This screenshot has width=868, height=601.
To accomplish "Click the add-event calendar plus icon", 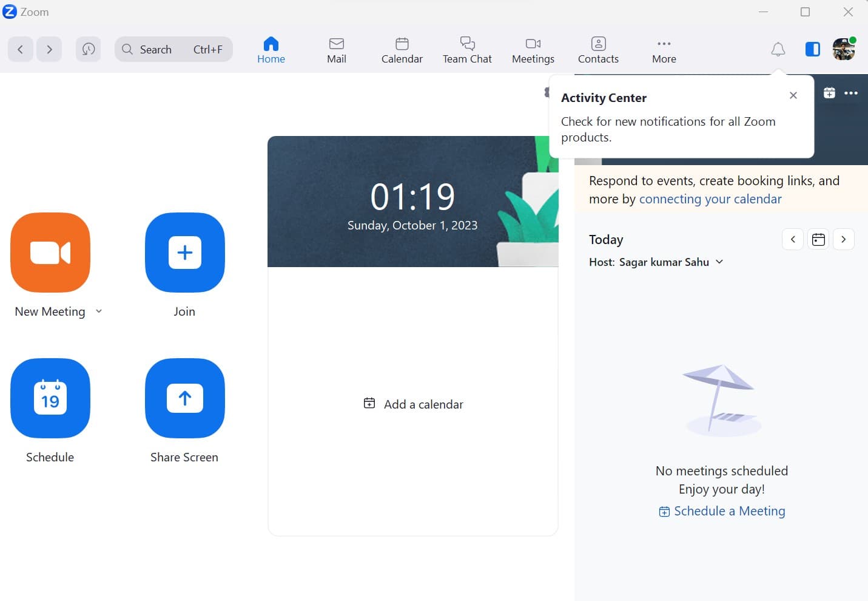I will [x=829, y=93].
